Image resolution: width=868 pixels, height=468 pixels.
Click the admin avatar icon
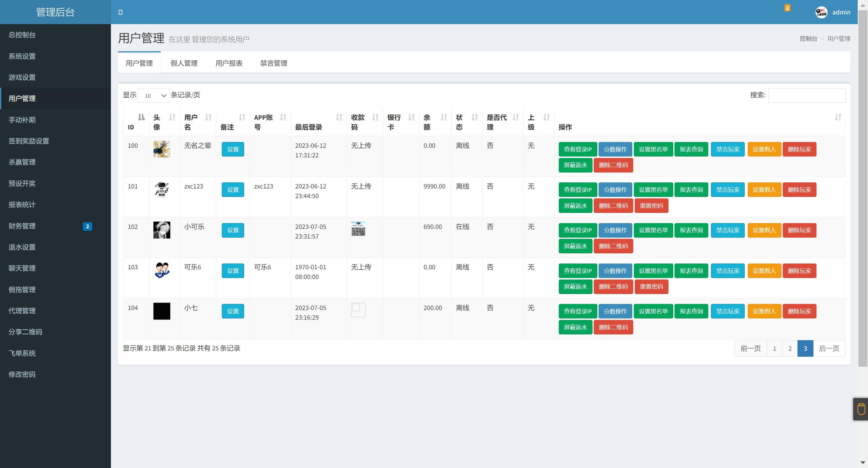click(821, 12)
